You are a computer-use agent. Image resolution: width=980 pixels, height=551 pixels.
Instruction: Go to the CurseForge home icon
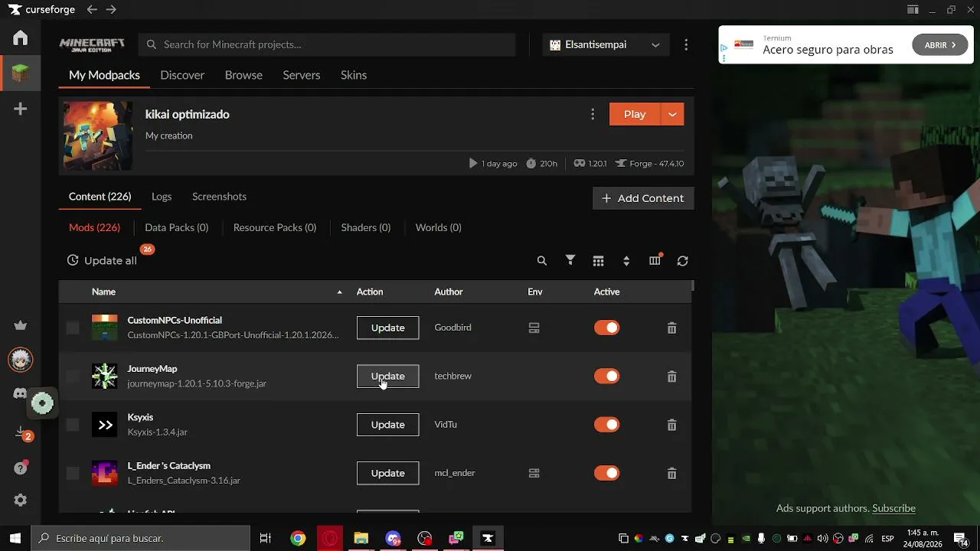21,37
